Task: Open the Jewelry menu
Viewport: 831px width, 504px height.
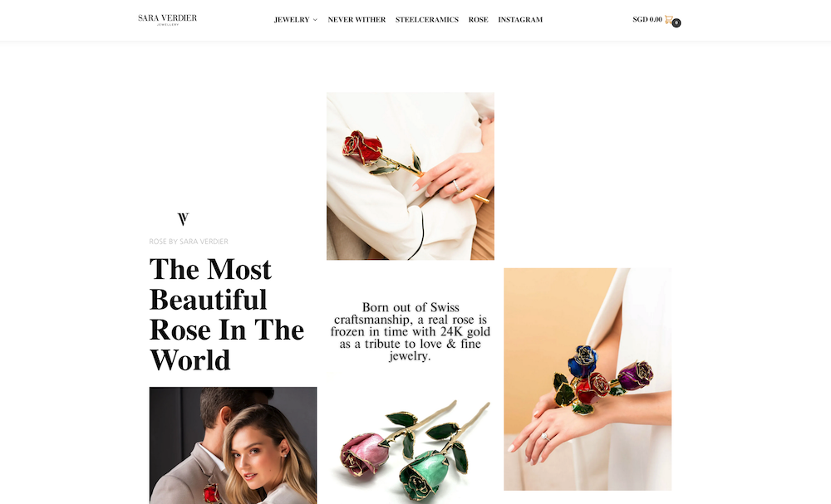Action: (x=292, y=20)
